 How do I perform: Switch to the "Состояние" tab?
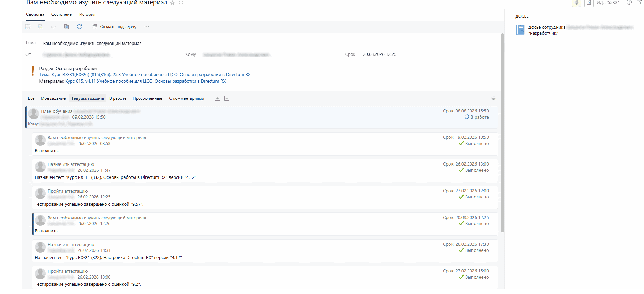[61, 14]
